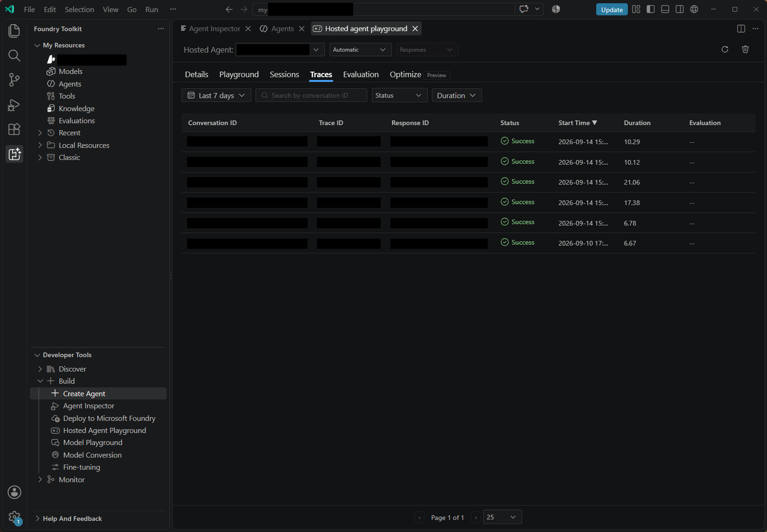The image size is (767, 532).
Task: Expand the Monitor node
Action: pyautogui.click(x=40, y=479)
